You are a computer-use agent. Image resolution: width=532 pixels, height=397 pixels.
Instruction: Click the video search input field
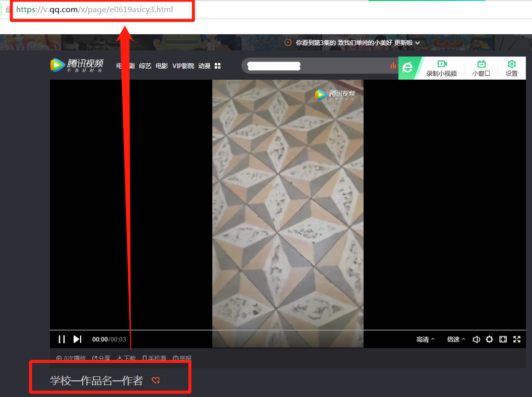tap(313, 66)
